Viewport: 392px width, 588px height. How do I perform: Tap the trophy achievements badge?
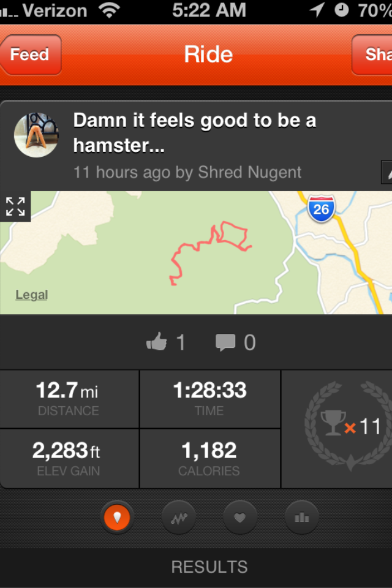(348, 427)
